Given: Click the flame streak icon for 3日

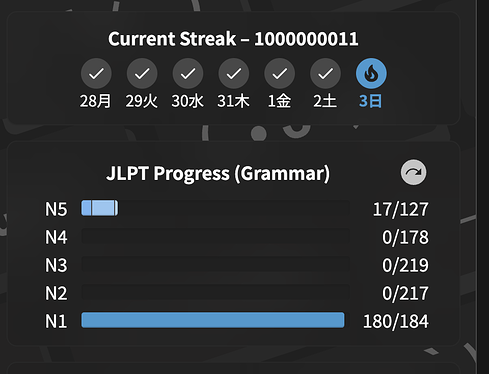Looking at the screenshot, I should (371, 73).
